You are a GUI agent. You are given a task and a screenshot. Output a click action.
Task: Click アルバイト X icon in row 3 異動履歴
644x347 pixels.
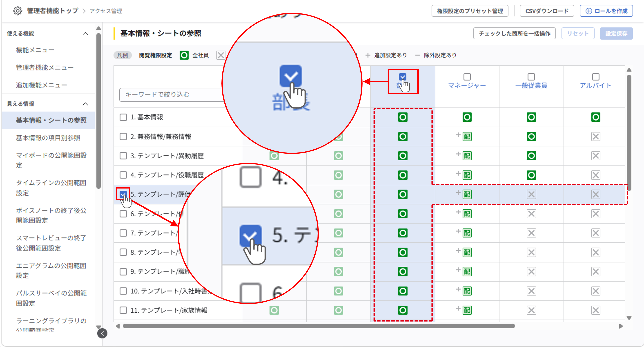coord(596,156)
